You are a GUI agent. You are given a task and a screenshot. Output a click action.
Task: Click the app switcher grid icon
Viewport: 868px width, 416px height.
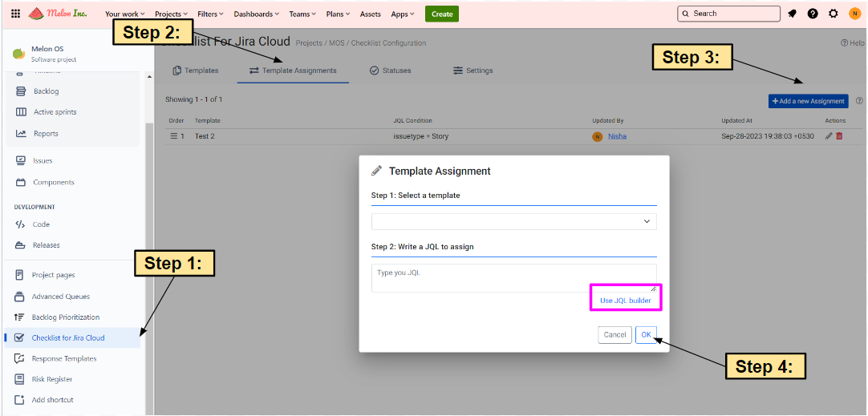(x=15, y=14)
